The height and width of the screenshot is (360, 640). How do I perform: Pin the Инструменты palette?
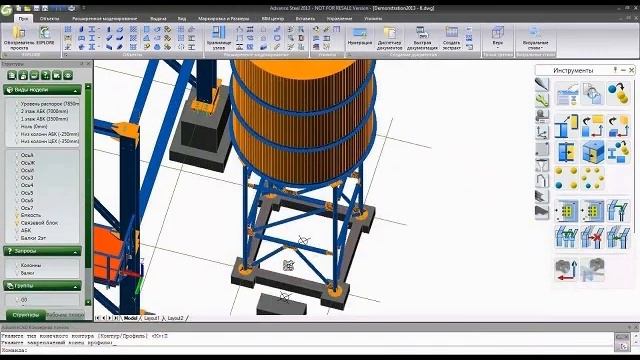(x=616, y=70)
